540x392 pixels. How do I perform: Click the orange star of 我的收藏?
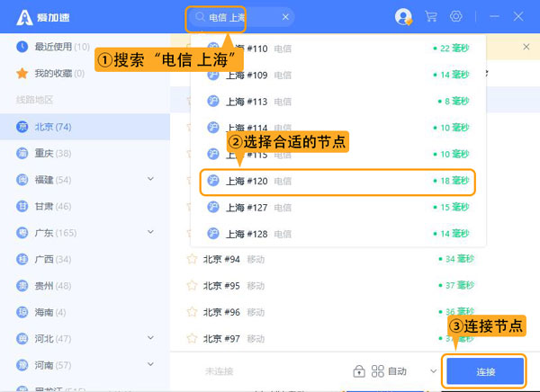[x=22, y=73]
